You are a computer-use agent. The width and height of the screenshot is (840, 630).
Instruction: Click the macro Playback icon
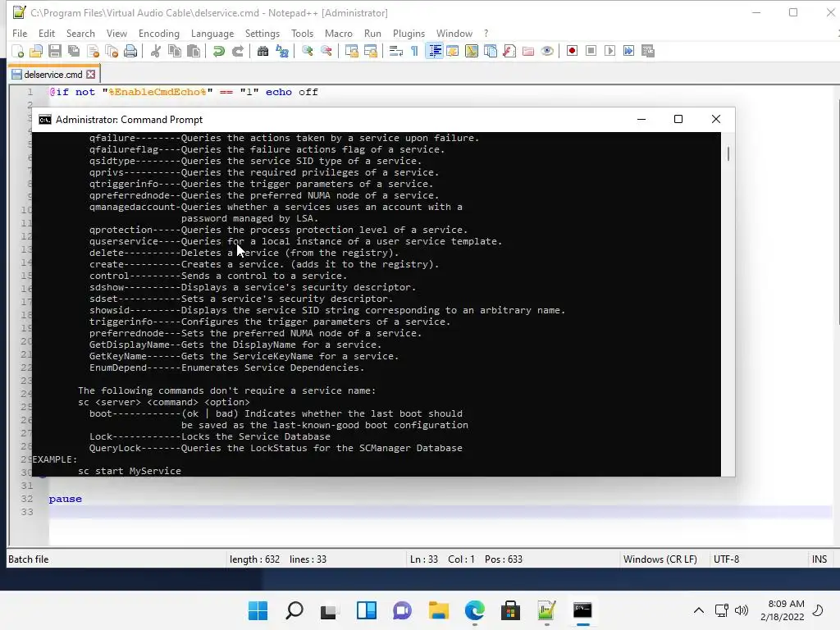[609, 51]
